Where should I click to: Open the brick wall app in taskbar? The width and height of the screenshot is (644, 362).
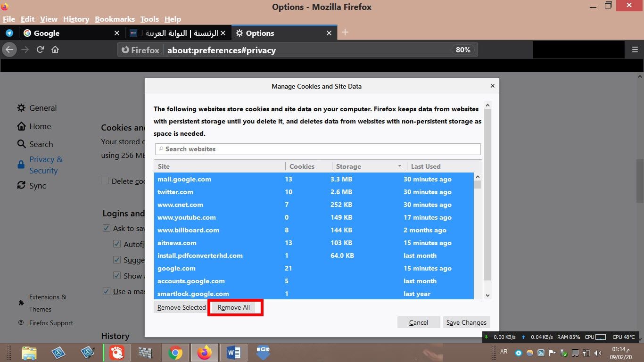click(x=146, y=353)
